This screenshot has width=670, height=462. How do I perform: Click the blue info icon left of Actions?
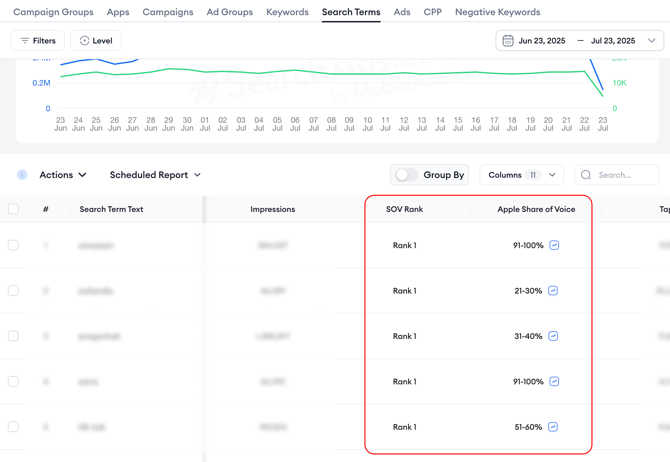pos(22,175)
